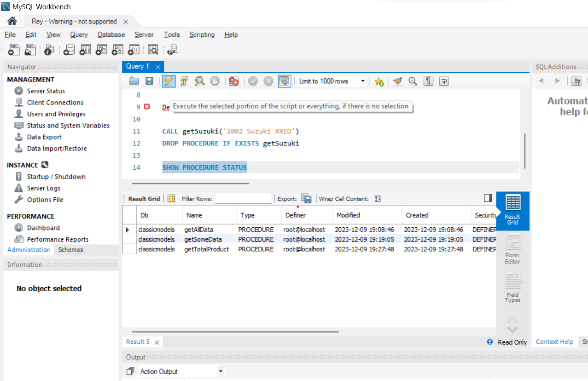Click into the Filter Rows input field
Viewport: 588px width, 381px height.
click(x=243, y=199)
